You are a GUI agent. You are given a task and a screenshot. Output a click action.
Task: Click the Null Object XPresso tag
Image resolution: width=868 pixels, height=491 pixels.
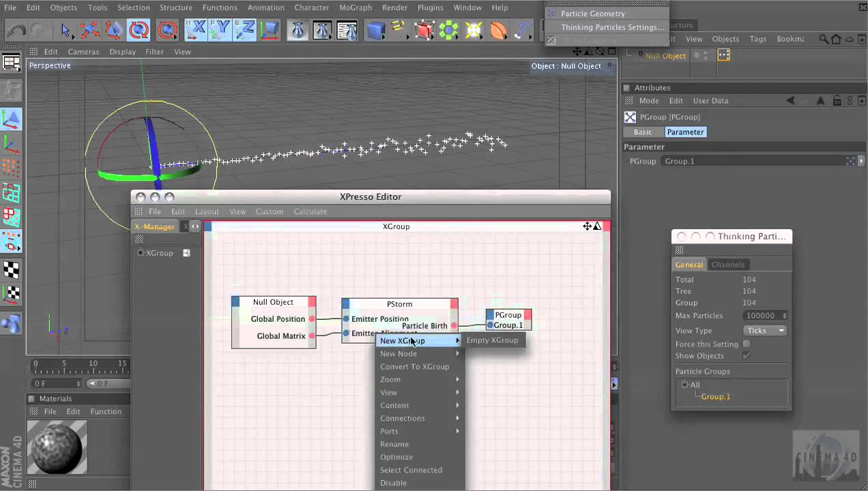(x=724, y=55)
